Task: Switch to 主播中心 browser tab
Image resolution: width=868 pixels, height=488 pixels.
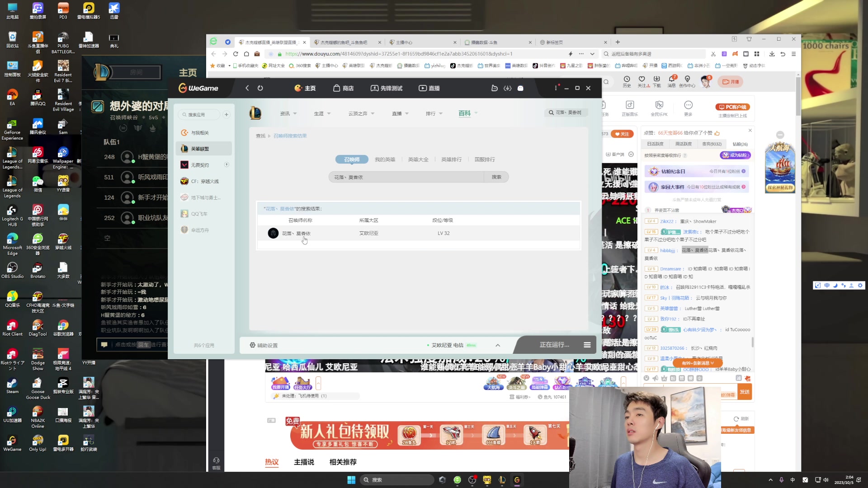Action: pos(423,42)
